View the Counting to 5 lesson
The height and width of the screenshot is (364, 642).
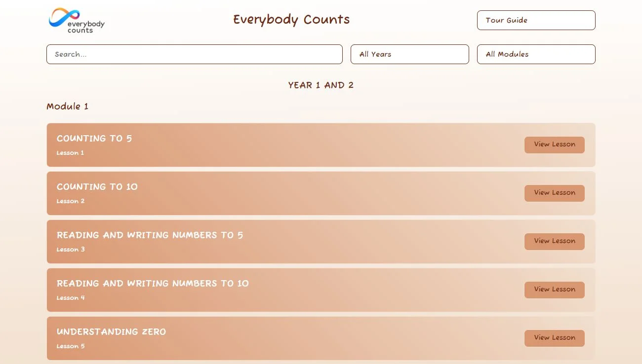pos(554,145)
